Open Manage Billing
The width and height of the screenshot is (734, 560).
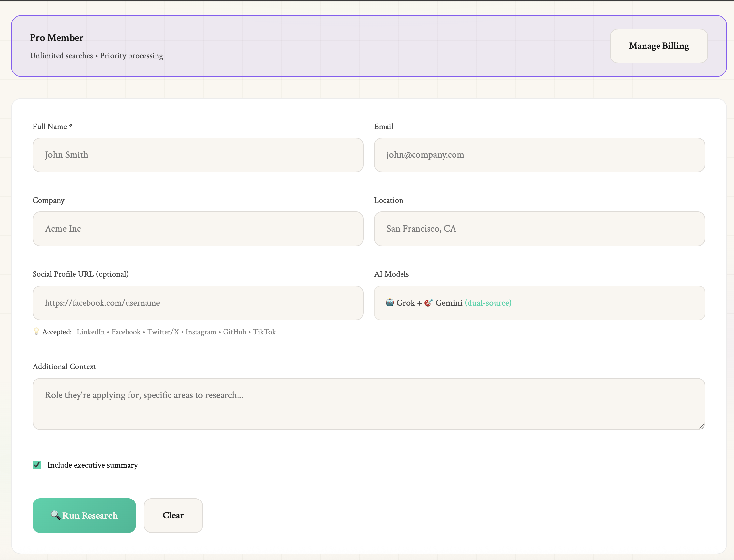pyautogui.click(x=659, y=46)
